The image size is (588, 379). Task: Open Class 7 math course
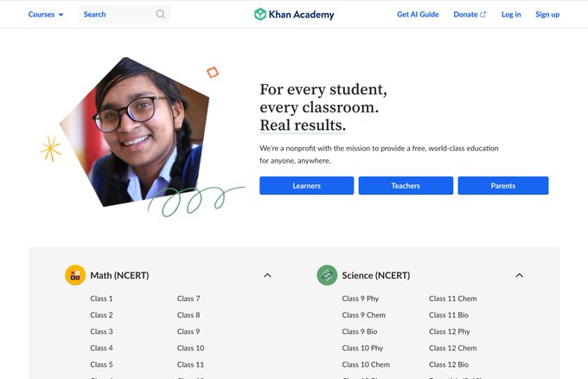click(189, 299)
